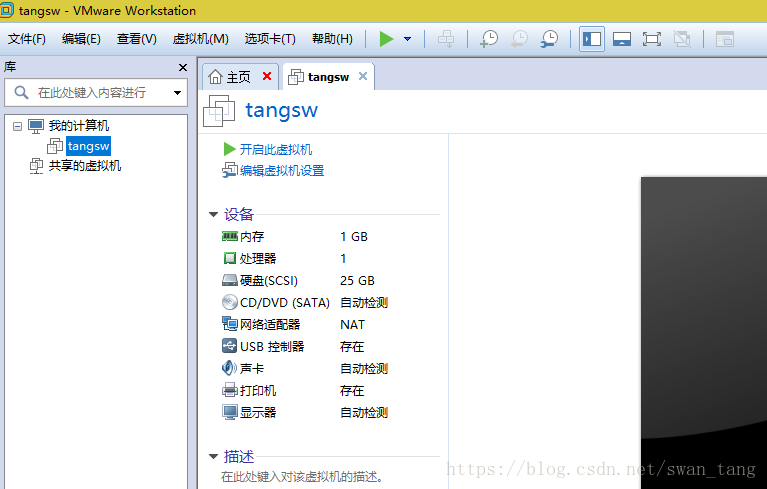The image size is (767, 489).
Task: Click the 存在 value beside USB 控制器
Action: click(x=352, y=347)
